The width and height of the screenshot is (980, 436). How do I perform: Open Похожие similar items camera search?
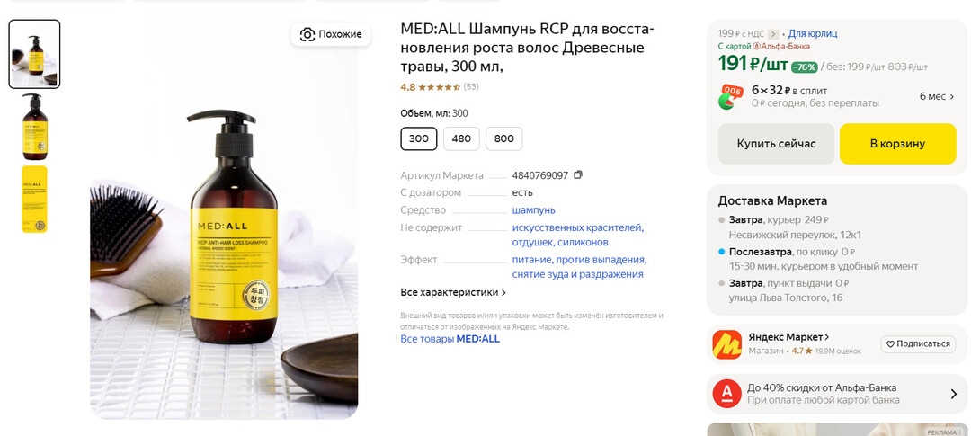coord(331,34)
